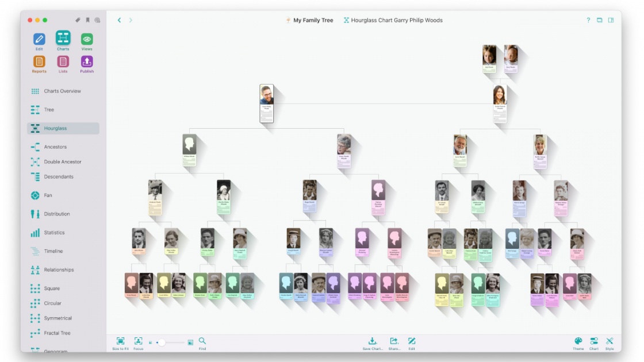Switch to the Views section
Screen dimensions: 644x362
[x=87, y=39]
